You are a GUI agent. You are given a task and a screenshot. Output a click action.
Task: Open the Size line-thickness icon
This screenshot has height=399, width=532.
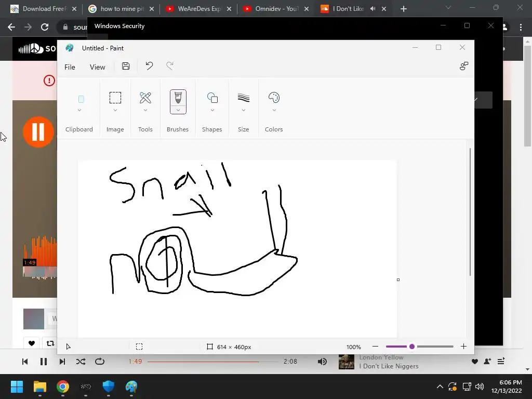[244, 98]
